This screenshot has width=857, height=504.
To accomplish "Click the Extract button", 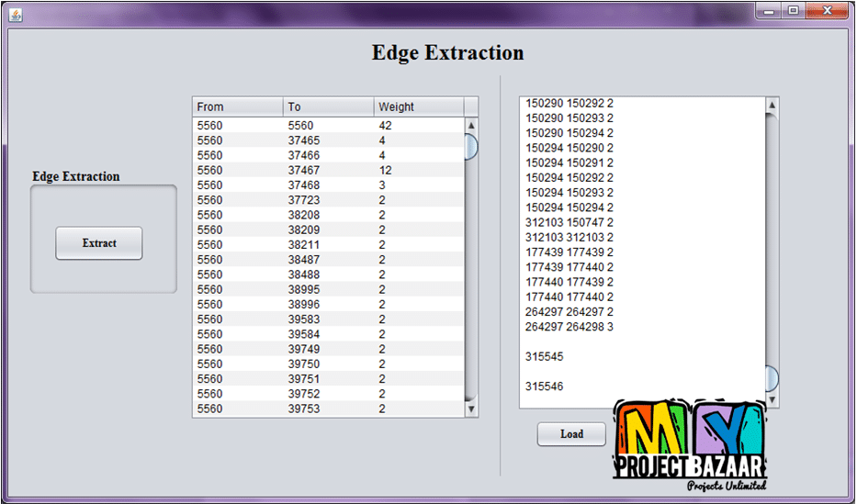I will (x=99, y=243).
